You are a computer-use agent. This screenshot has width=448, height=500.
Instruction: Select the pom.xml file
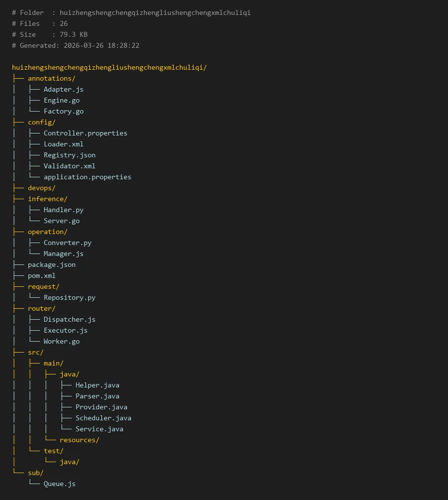41,275
